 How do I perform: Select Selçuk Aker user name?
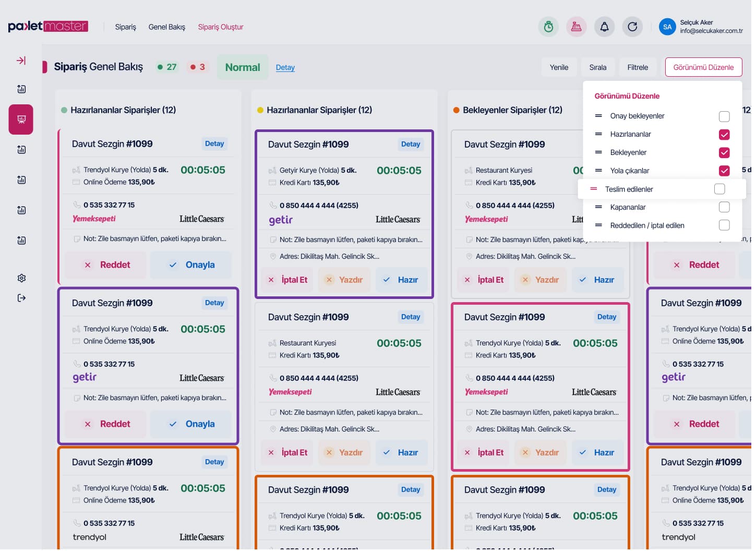pos(697,22)
